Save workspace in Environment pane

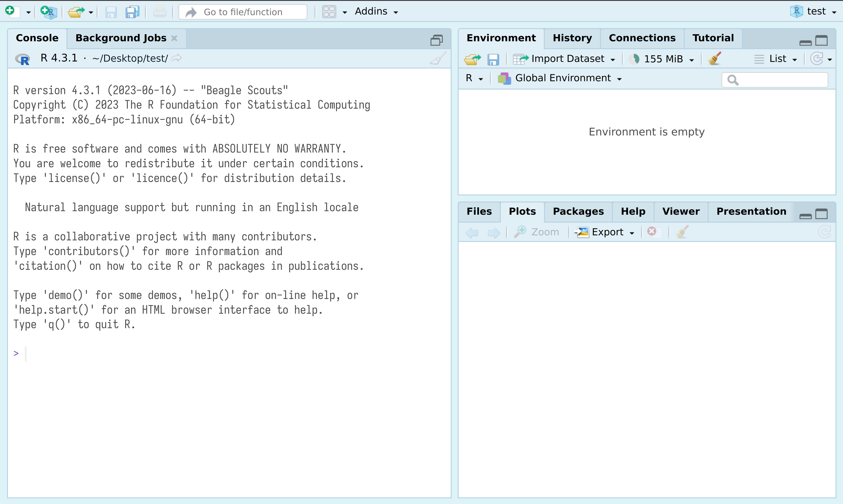pos(493,59)
